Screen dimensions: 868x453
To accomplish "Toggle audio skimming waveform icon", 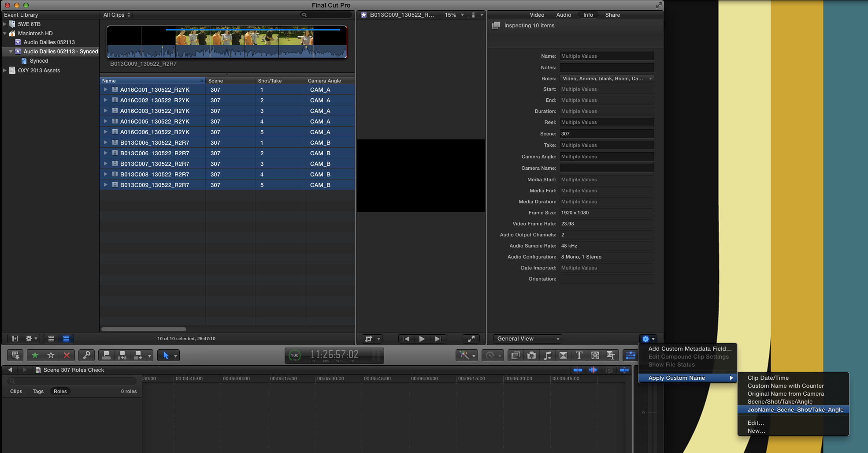I will [593, 370].
